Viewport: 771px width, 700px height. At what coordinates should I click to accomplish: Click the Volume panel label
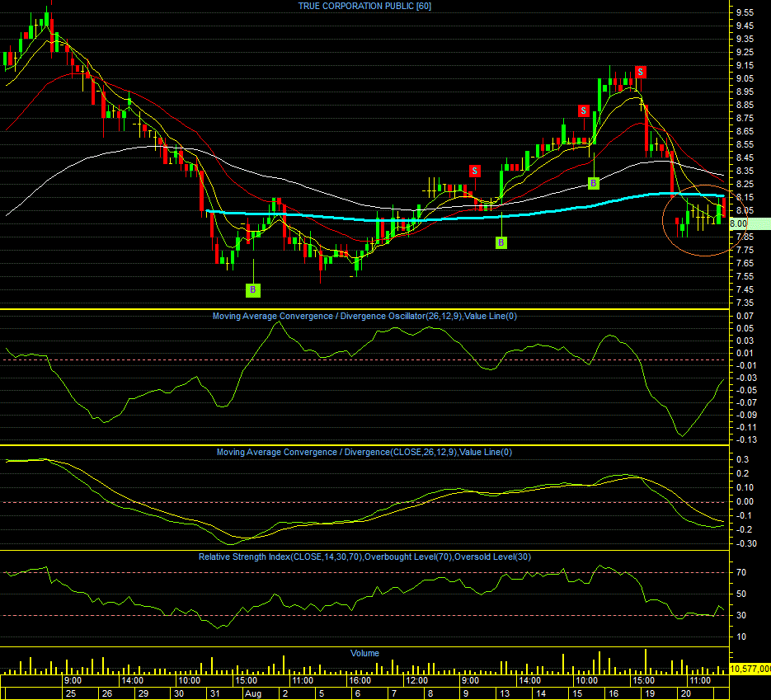click(364, 653)
